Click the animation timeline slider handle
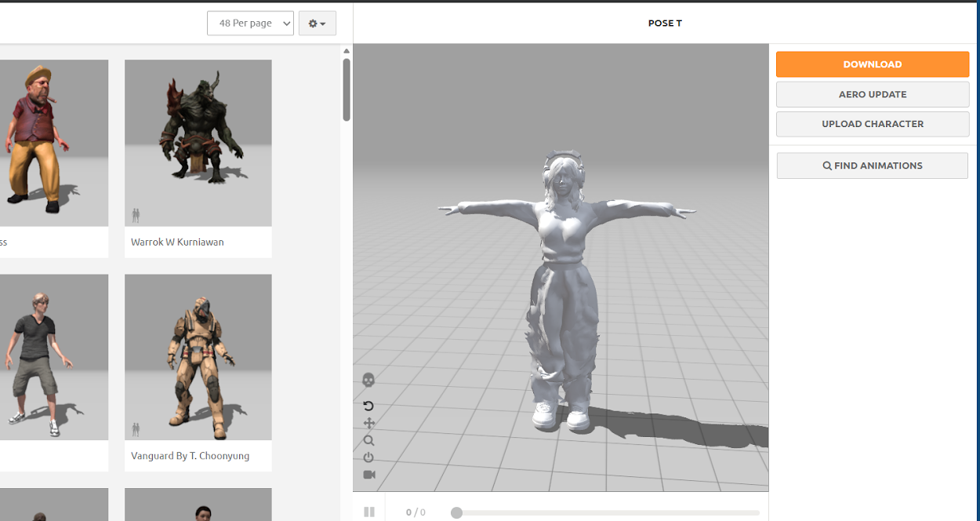The height and width of the screenshot is (521, 980). point(456,513)
